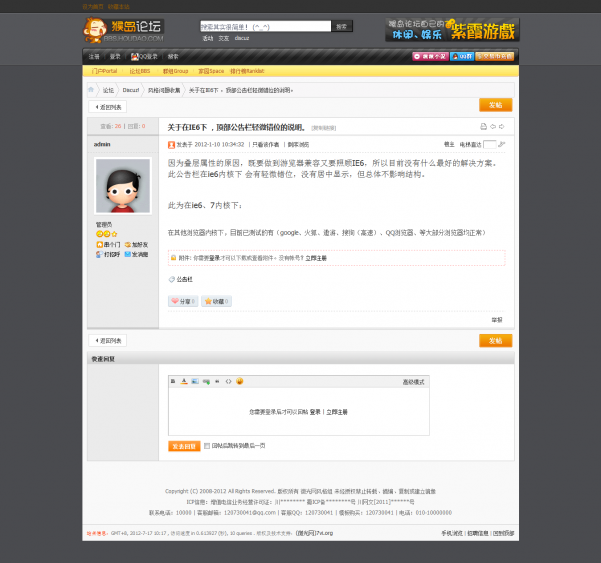Click the lower orange 发帖 button
This screenshot has height=563, width=601.
496,341
